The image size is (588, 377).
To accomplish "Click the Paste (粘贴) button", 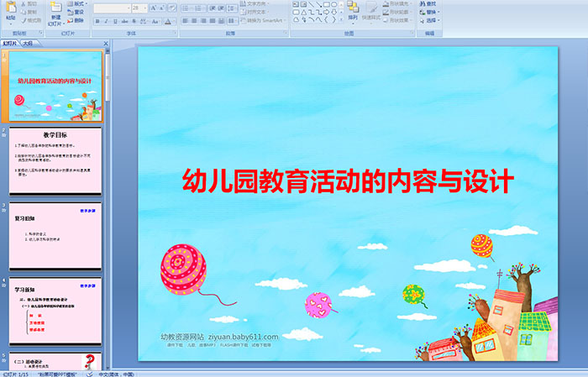I will [x=11, y=13].
